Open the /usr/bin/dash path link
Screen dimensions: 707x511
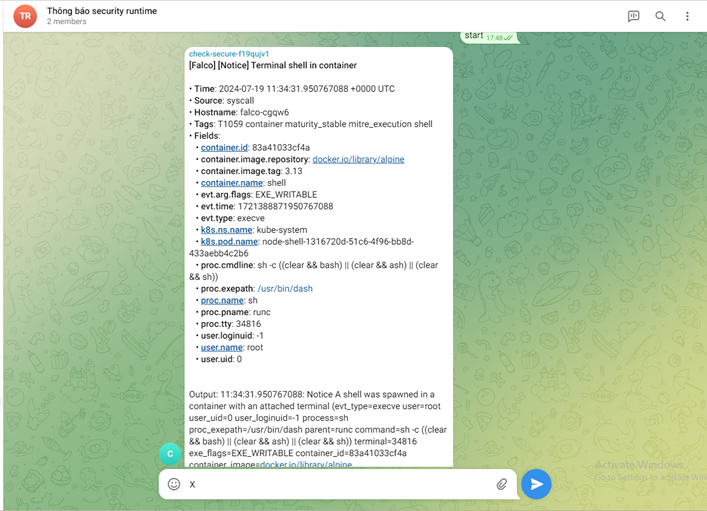pyautogui.click(x=286, y=288)
